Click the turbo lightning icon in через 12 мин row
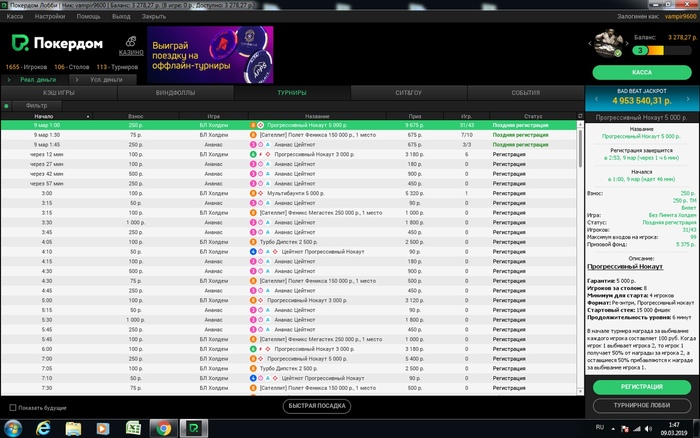The height and width of the screenshot is (438, 700). tap(260, 154)
